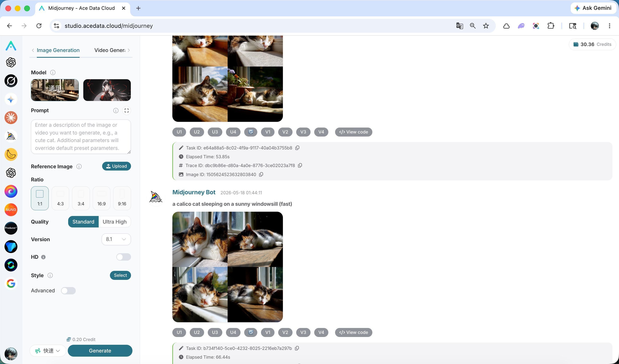Open the Google sidebar icon
619x364 pixels.
[11, 283]
